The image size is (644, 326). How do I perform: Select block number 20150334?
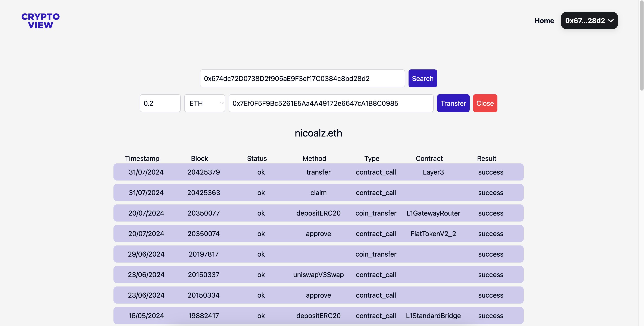[x=203, y=295]
